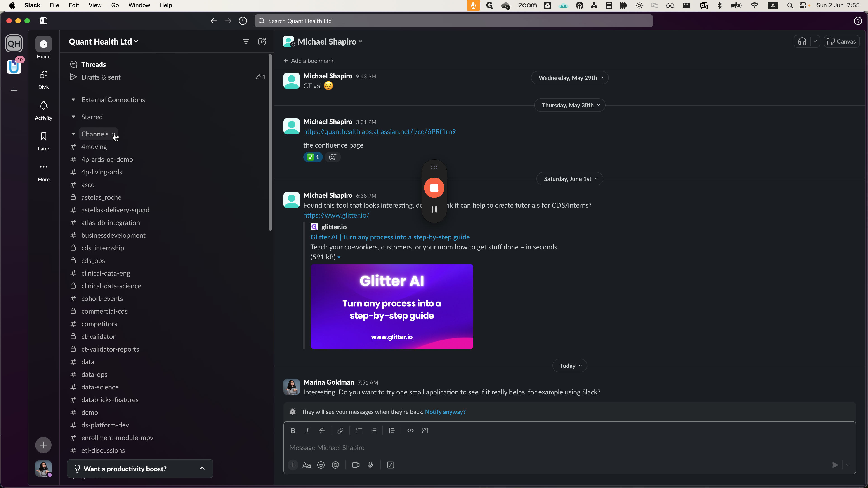Open DMs view

click(43, 80)
